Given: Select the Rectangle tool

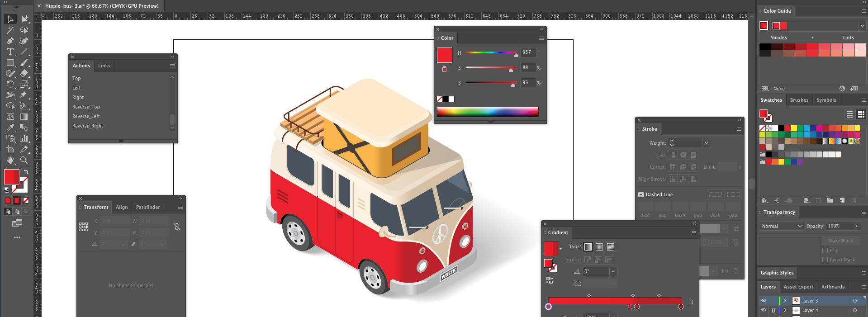Looking at the screenshot, I should coord(10,63).
